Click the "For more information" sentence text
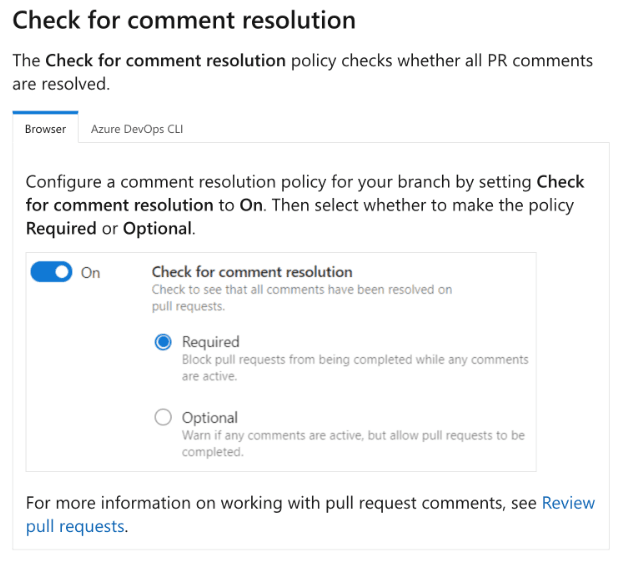629x564 pixels. tap(280, 503)
